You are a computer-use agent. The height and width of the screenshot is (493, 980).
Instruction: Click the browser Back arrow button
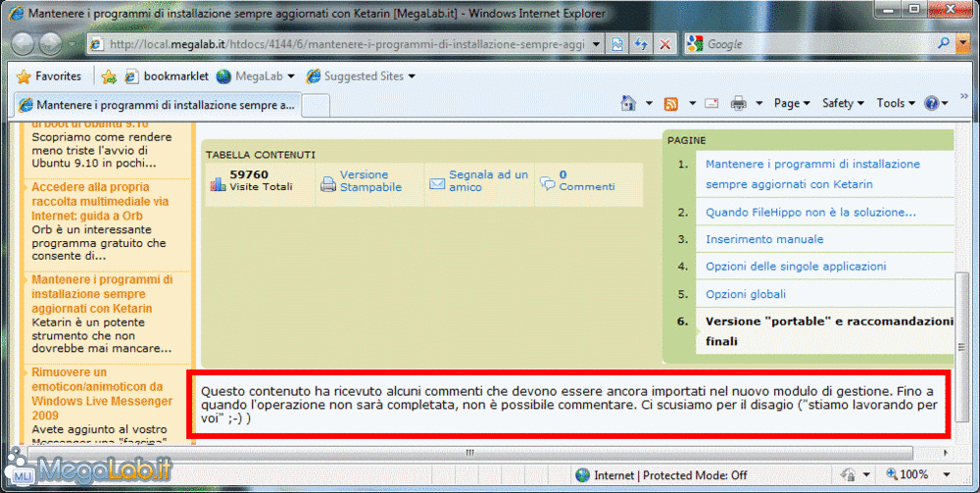(x=23, y=44)
